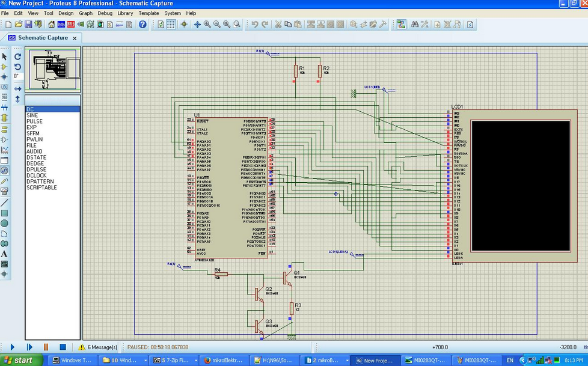Stop the running simulation
The image size is (588, 366).
pos(63,347)
